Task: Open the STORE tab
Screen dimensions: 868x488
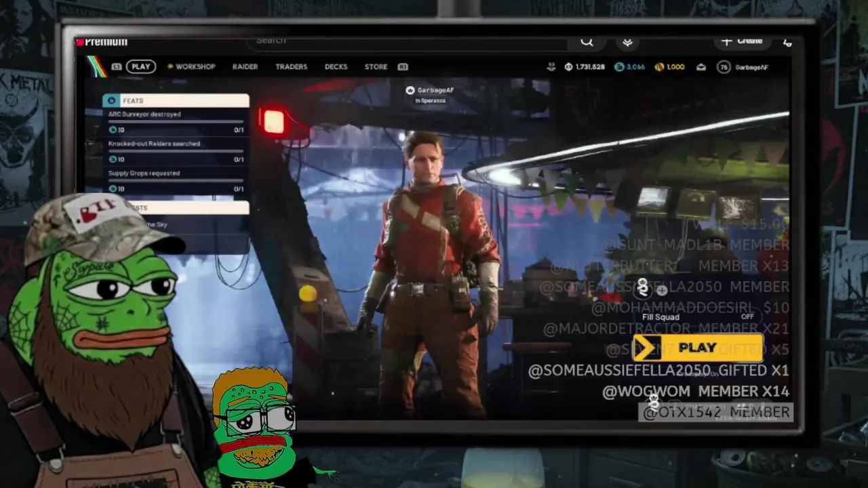Action: tap(376, 66)
